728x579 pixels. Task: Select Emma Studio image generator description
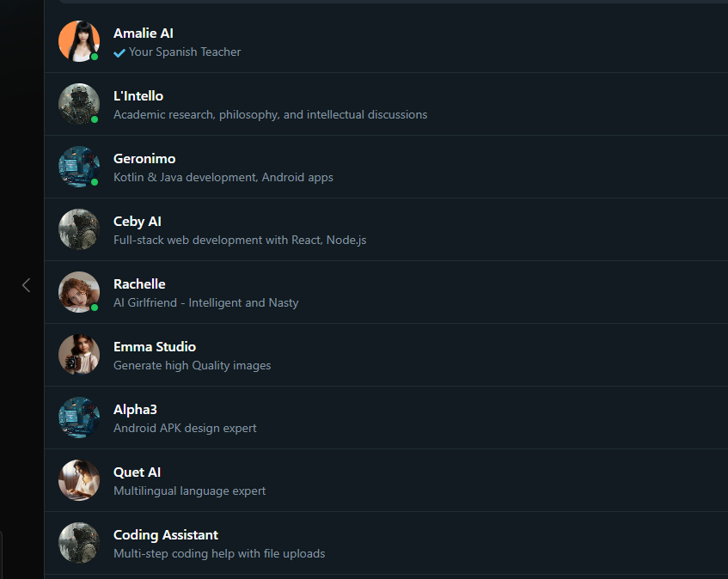[x=193, y=366]
